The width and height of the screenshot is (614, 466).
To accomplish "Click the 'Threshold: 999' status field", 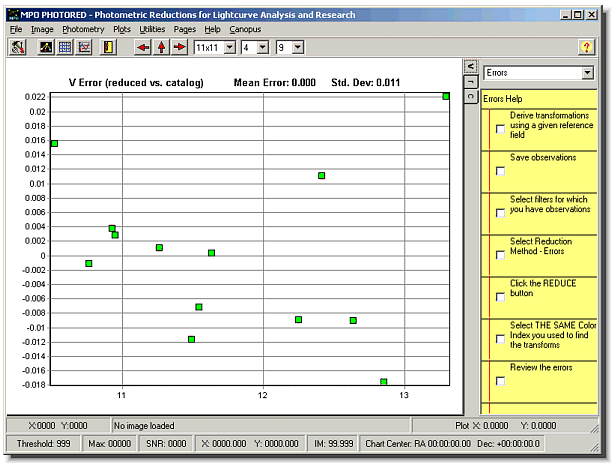I will click(x=43, y=444).
